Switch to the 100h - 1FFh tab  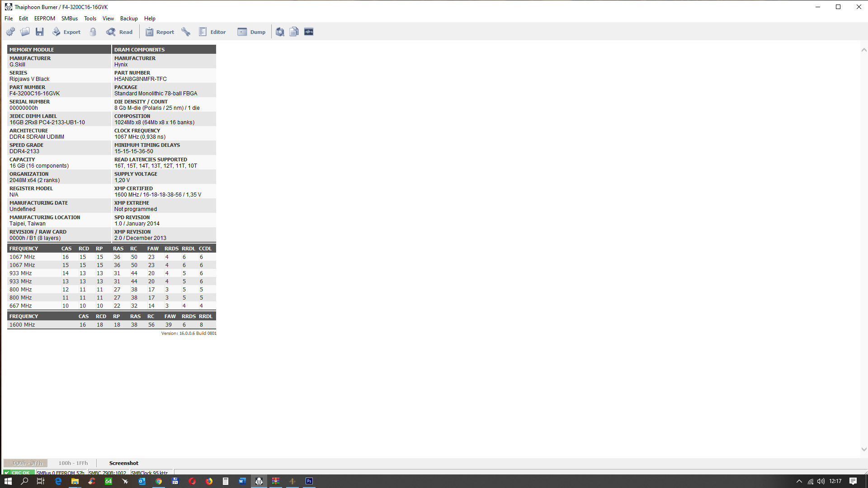coord(73,463)
